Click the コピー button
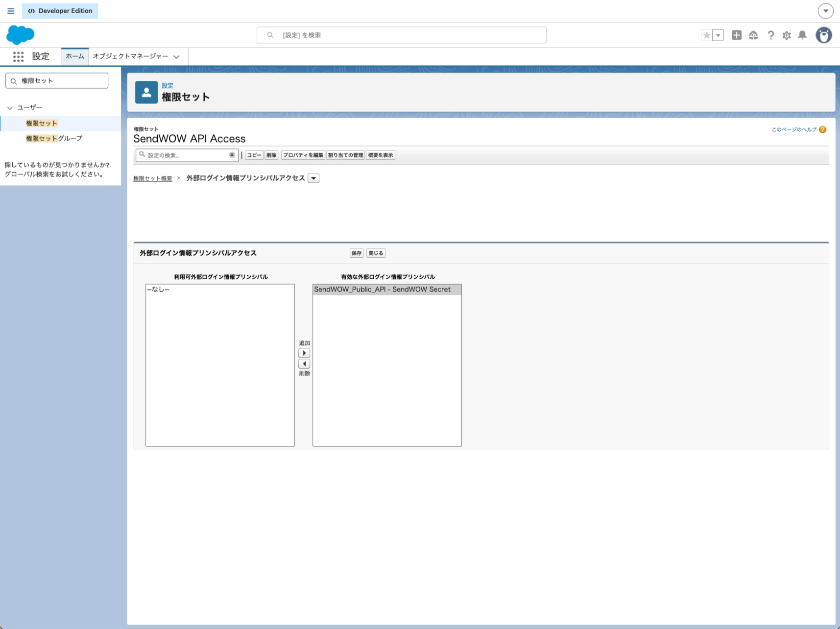This screenshot has width=840, height=629. click(254, 155)
